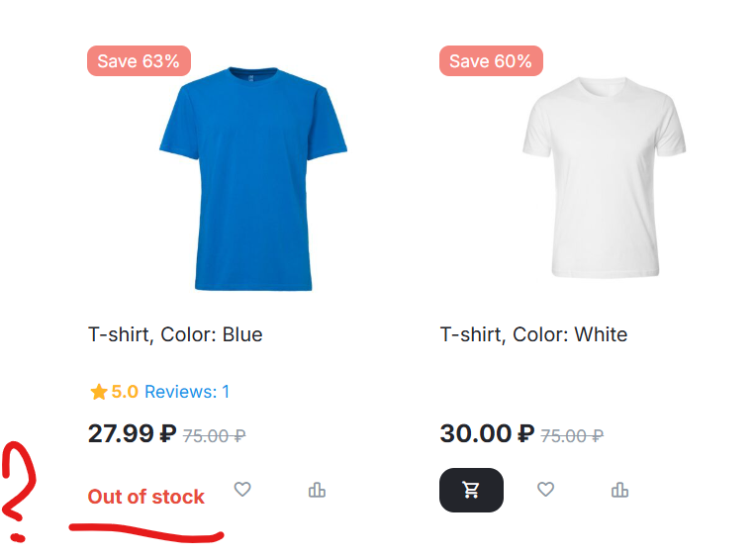Click the red hand-drawn question mark

tap(15, 490)
